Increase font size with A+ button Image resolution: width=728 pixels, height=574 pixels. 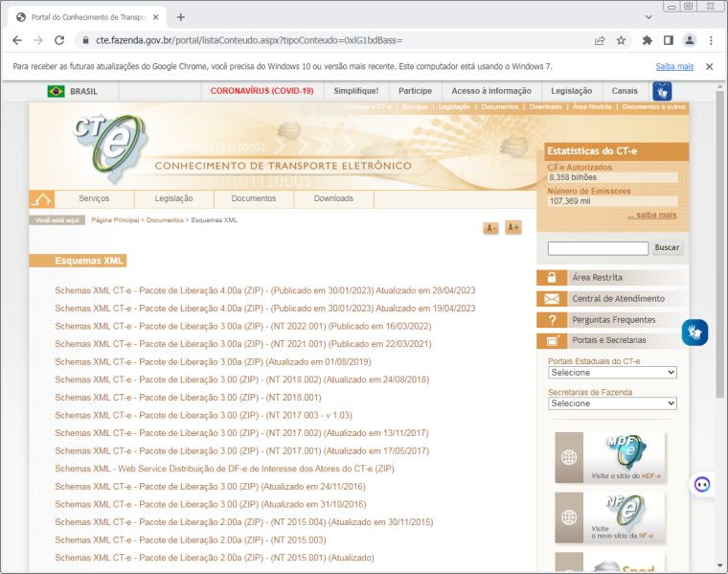coord(513,227)
